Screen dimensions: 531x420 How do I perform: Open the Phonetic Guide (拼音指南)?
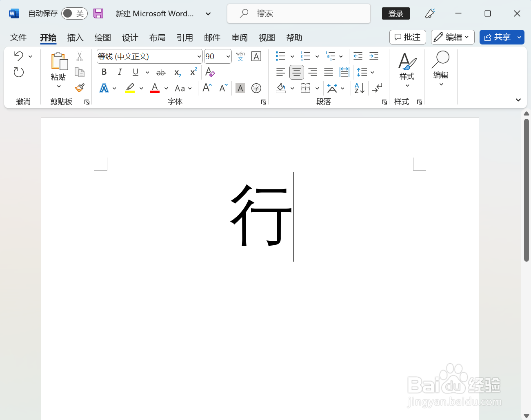[240, 56]
